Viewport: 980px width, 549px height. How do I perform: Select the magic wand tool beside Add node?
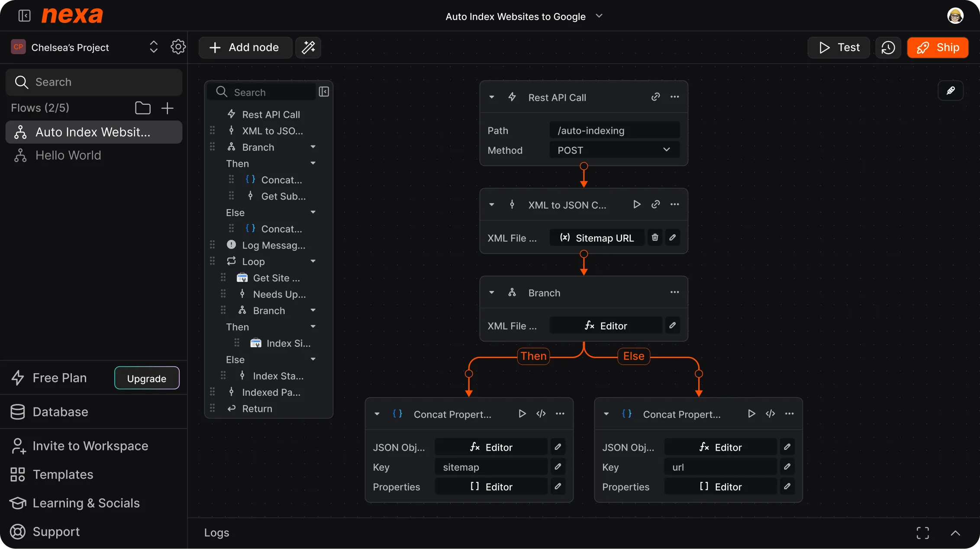[x=308, y=48]
